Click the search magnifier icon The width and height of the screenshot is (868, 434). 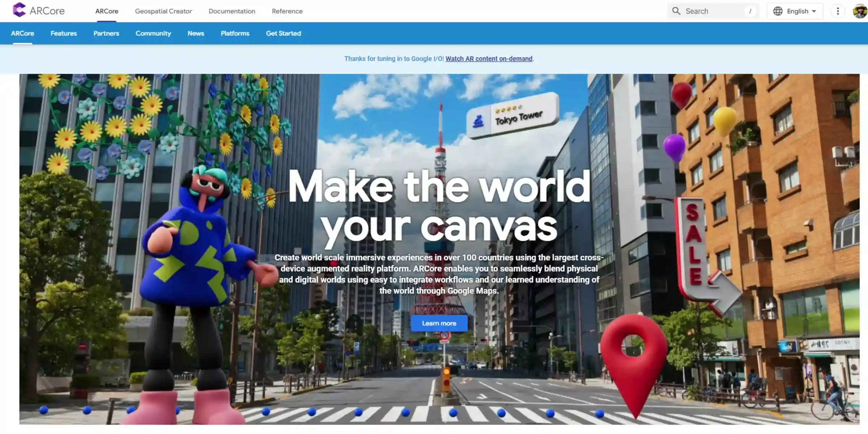point(676,11)
